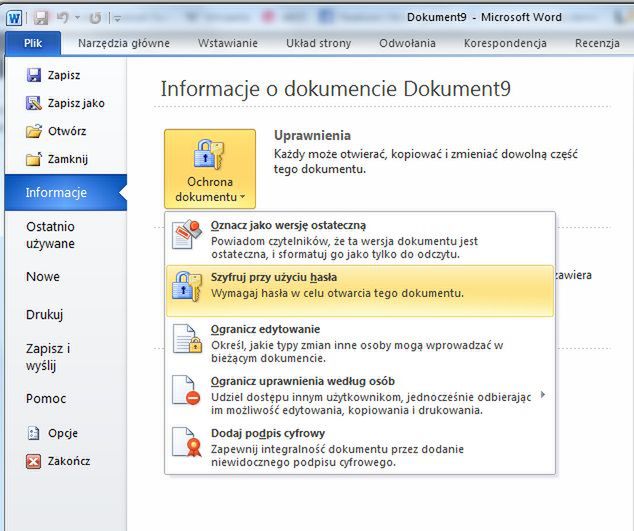Click the Save icon in Quick Access Toolbar

pyautogui.click(x=40, y=18)
